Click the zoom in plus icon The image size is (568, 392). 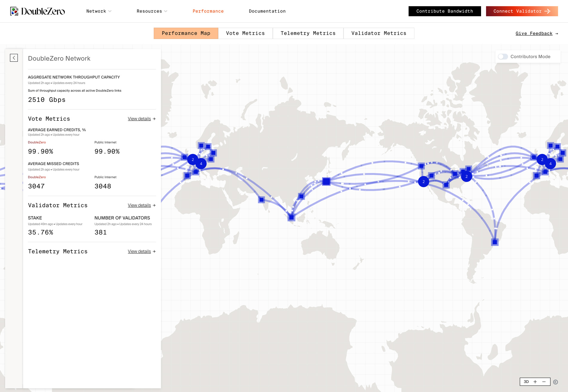[535, 382]
